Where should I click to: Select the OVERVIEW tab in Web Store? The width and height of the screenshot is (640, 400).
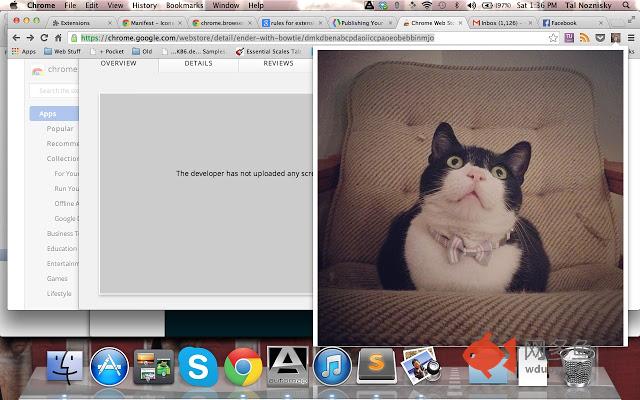[x=118, y=64]
